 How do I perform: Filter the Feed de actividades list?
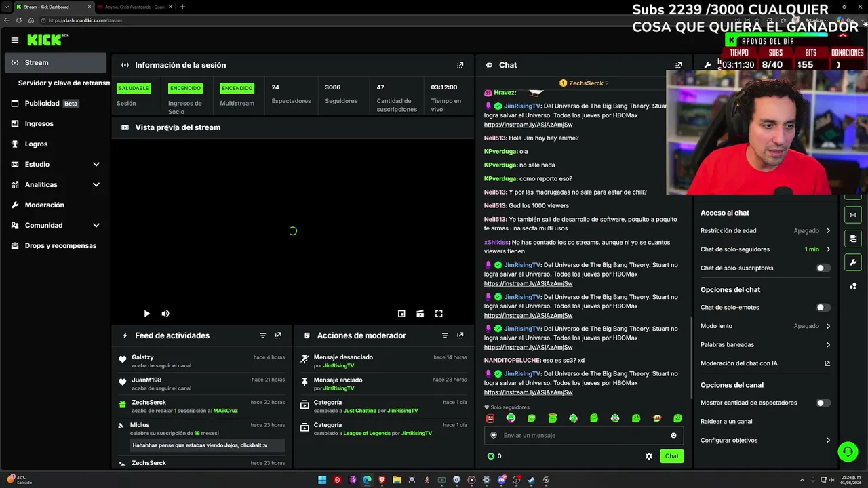pyautogui.click(x=263, y=335)
